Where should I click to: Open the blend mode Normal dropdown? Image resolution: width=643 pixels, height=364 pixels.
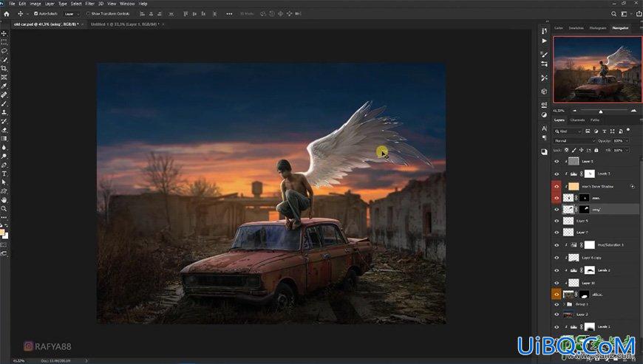pyautogui.click(x=574, y=141)
